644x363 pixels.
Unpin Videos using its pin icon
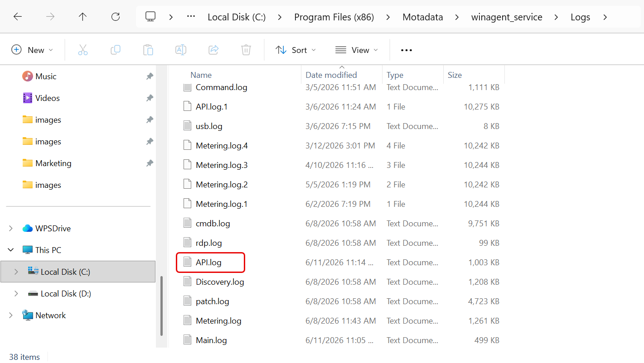point(150,98)
